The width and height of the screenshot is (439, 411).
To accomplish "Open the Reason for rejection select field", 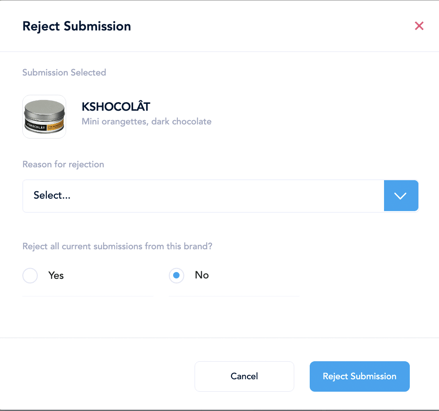I will pos(220,196).
